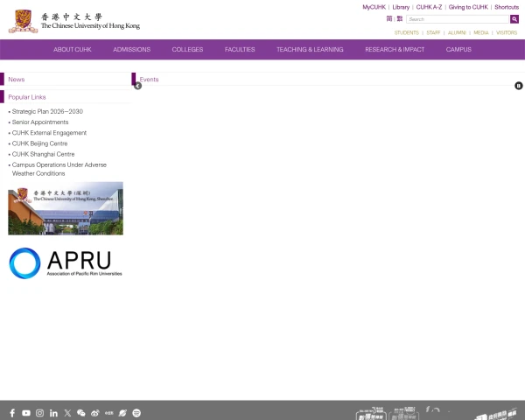
Task: Open the CUHK Facebook page icon
Action: pyautogui.click(x=12, y=413)
